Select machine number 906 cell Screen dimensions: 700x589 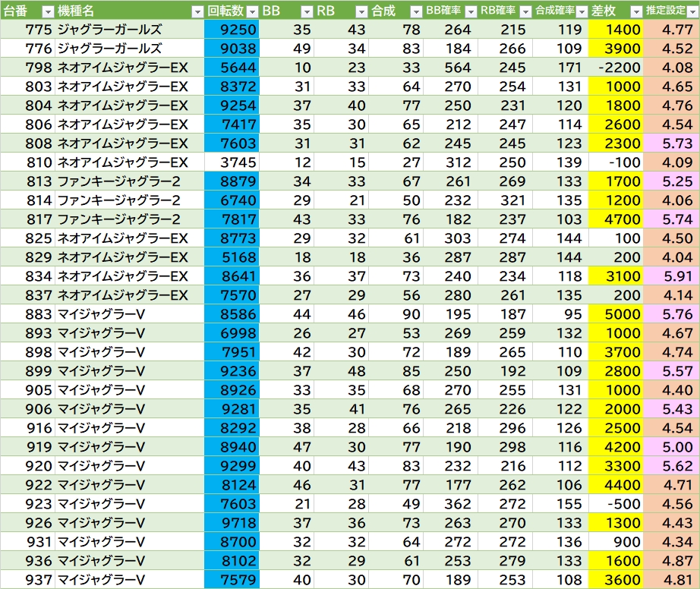point(27,408)
